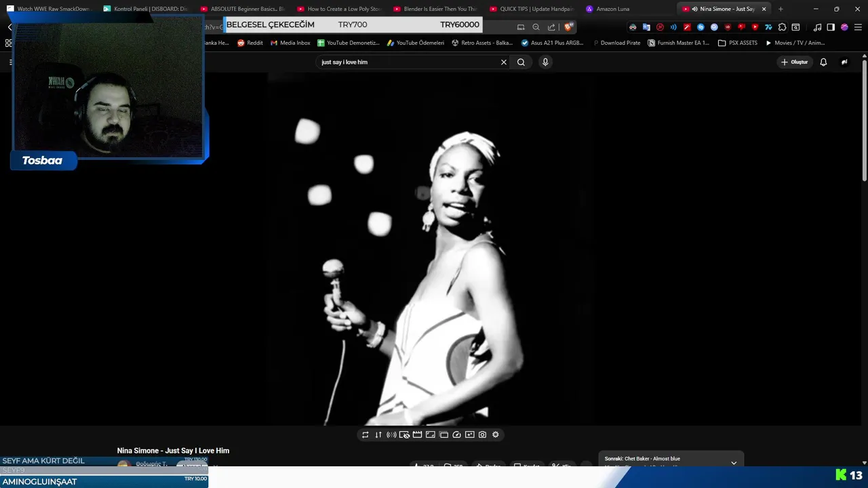Click the share page icon in address bar
The width and height of the screenshot is (868, 488).
coord(551,27)
